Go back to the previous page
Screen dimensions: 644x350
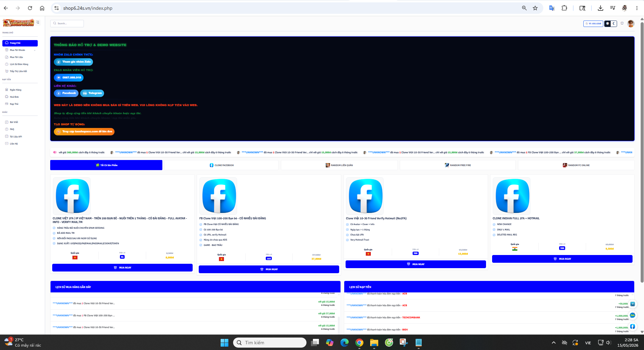click(x=6, y=8)
